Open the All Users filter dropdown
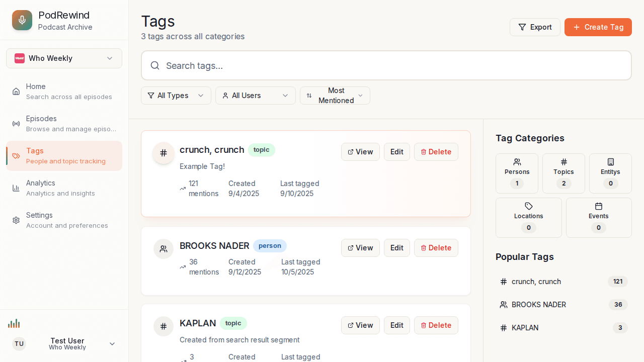 [255, 96]
